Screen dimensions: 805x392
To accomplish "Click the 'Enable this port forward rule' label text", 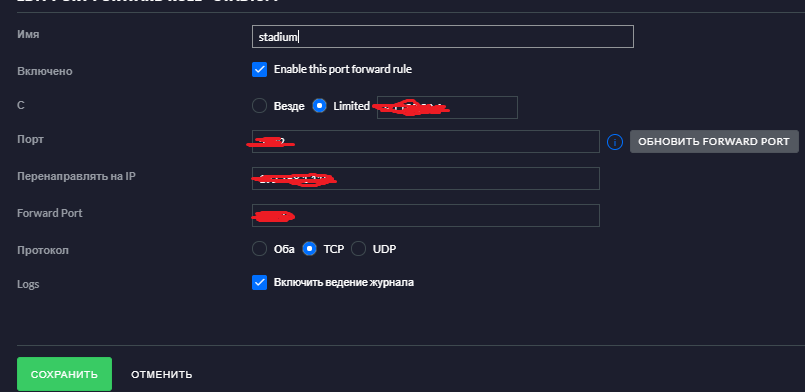I will (343, 69).
